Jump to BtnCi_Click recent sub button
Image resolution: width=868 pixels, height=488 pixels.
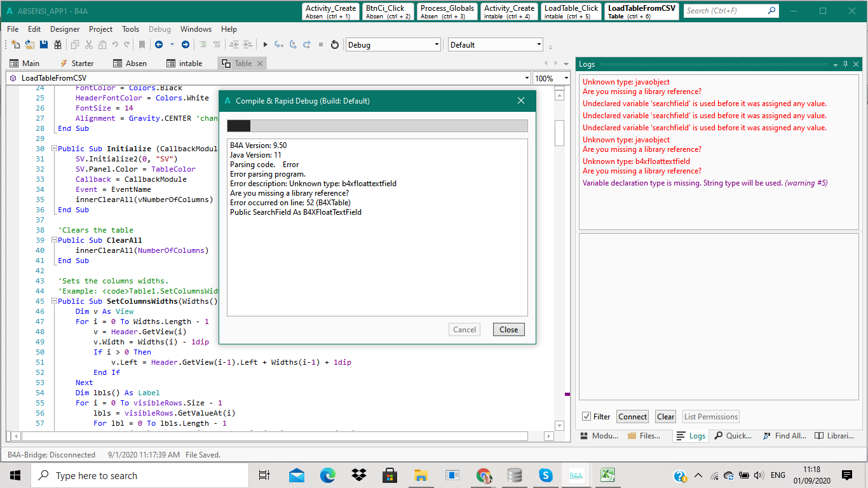388,11
